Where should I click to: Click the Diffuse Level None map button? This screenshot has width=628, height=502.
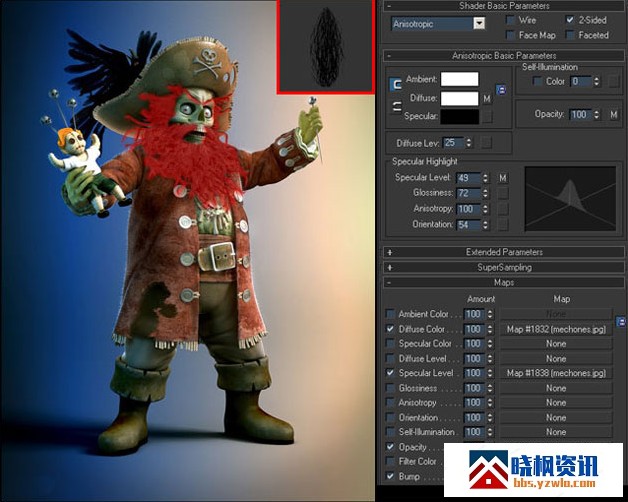point(556,359)
